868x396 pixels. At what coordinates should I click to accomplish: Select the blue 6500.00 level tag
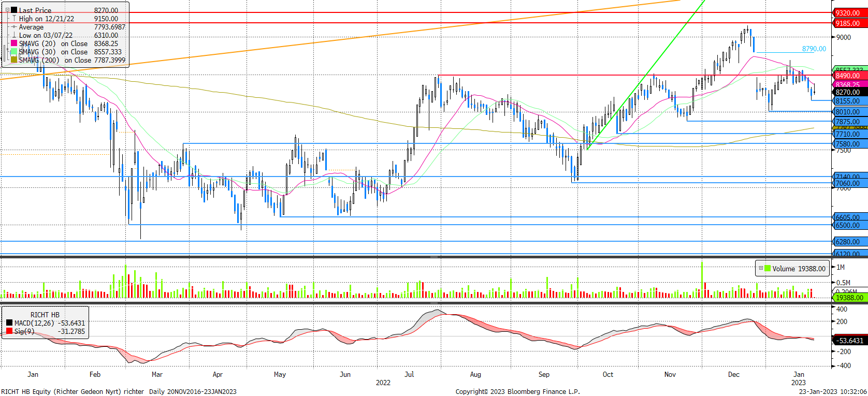click(x=849, y=225)
